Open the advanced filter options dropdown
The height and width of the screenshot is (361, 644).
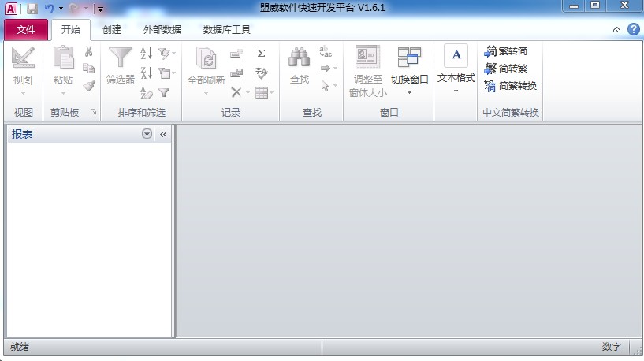[167, 73]
